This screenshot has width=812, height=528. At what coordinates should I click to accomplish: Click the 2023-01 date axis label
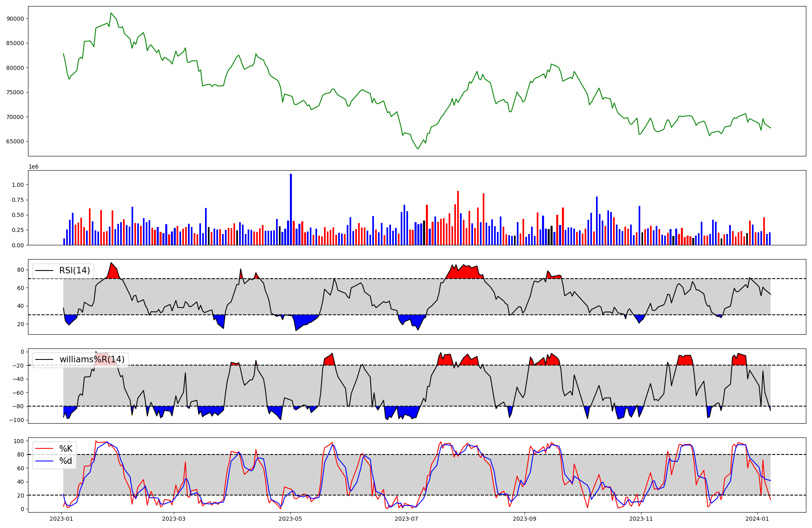point(61,519)
